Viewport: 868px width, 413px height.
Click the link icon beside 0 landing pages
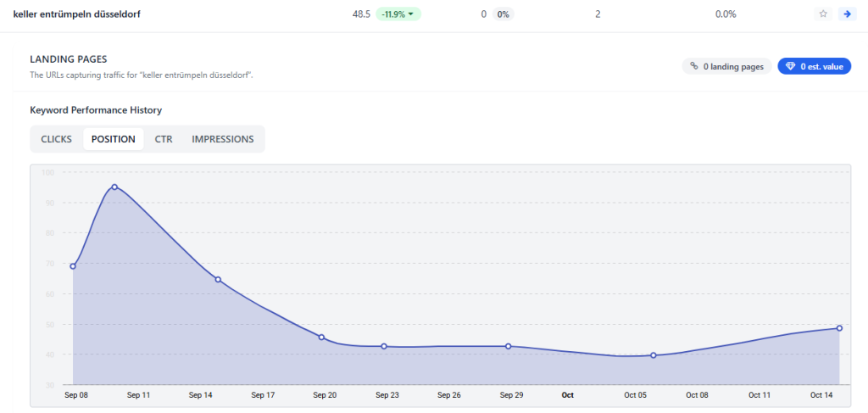[694, 66]
